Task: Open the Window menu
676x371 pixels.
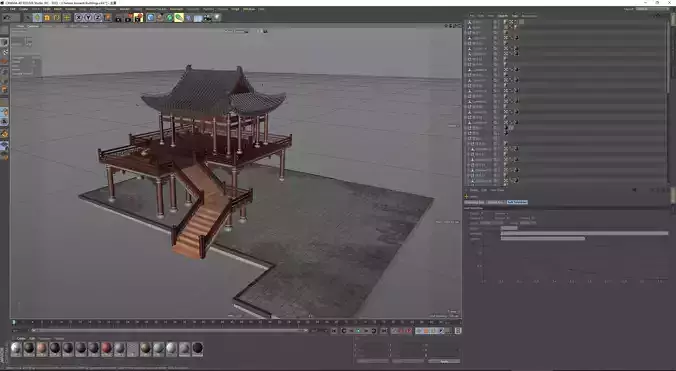Action: pyautogui.click(x=249, y=9)
